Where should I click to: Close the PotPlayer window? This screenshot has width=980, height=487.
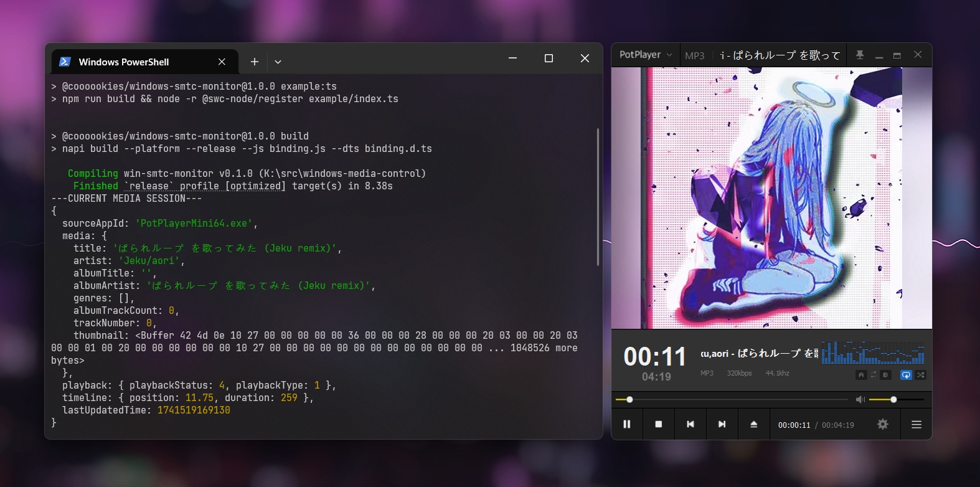pyautogui.click(x=918, y=55)
